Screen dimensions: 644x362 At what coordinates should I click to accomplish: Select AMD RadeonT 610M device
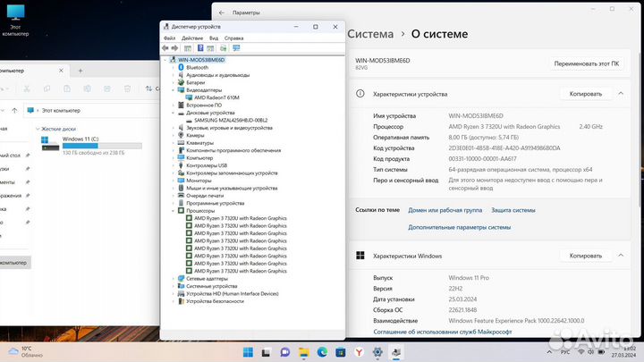click(x=216, y=97)
